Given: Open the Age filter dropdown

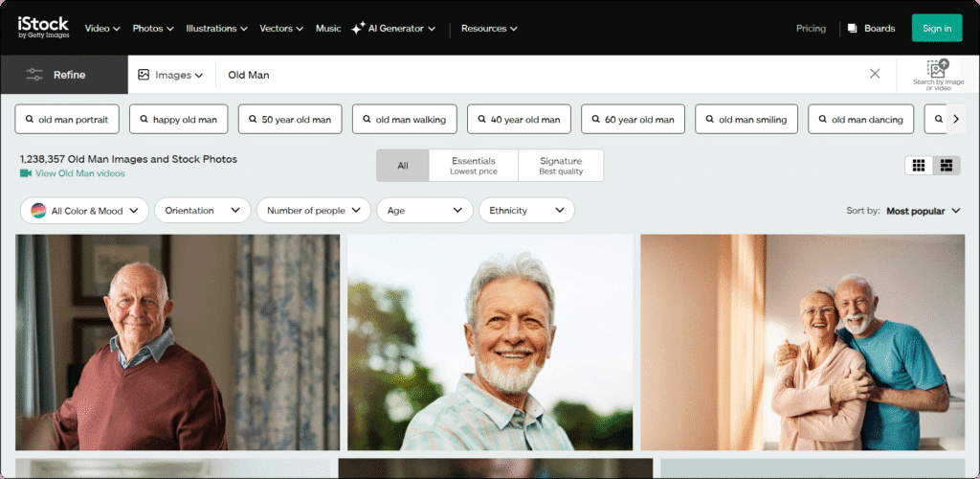Looking at the screenshot, I should (x=425, y=211).
